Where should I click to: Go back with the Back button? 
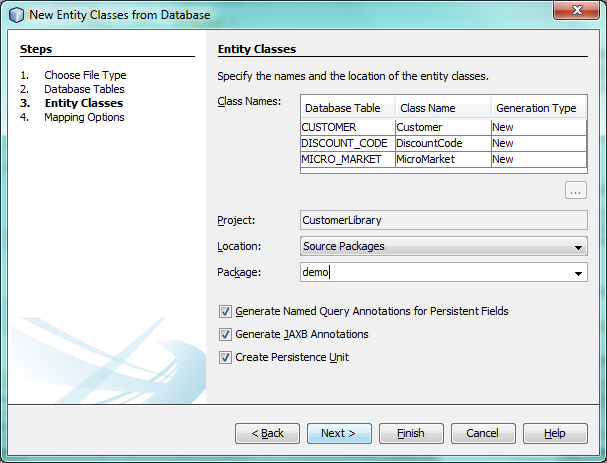[x=267, y=433]
